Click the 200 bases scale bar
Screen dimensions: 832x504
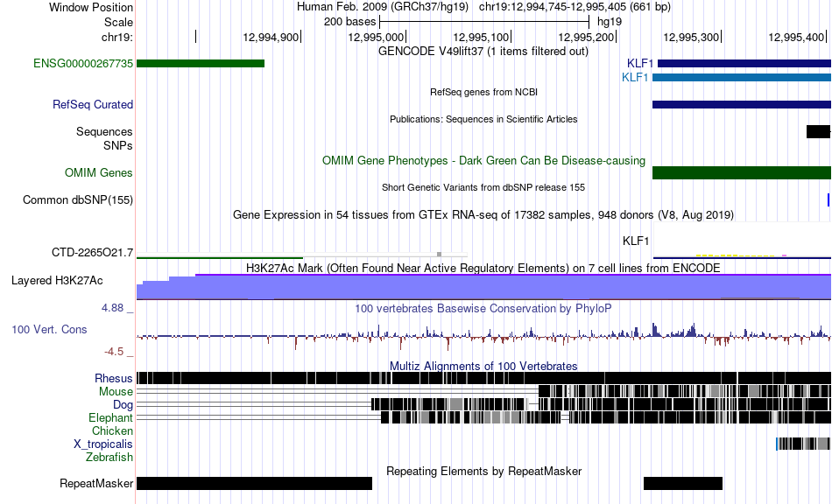[x=484, y=22]
